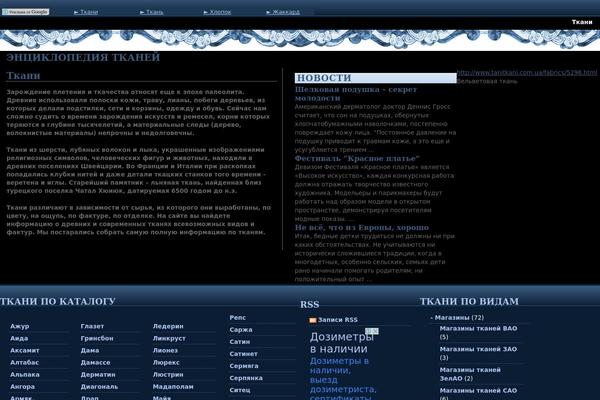600x400 pixels.
Task: Open 'Сермяга' in fabric catalog
Action: pyautogui.click(x=244, y=366)
